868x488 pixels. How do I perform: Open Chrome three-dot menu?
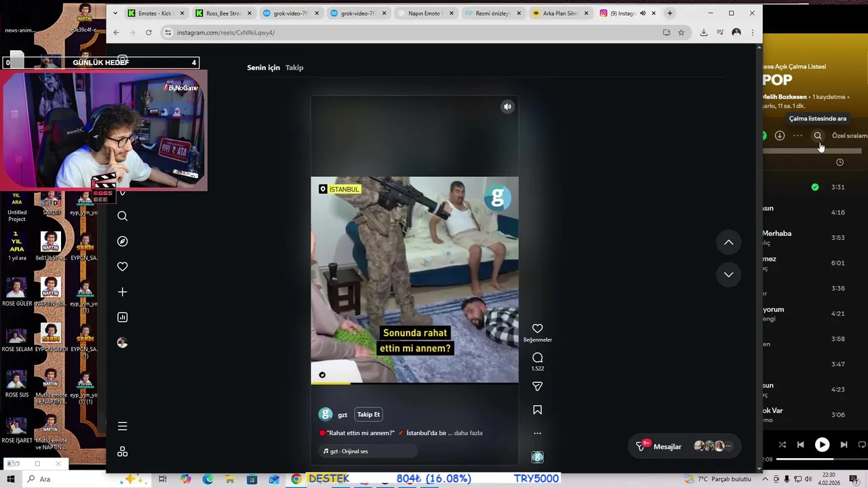click(x=752, y=33)
